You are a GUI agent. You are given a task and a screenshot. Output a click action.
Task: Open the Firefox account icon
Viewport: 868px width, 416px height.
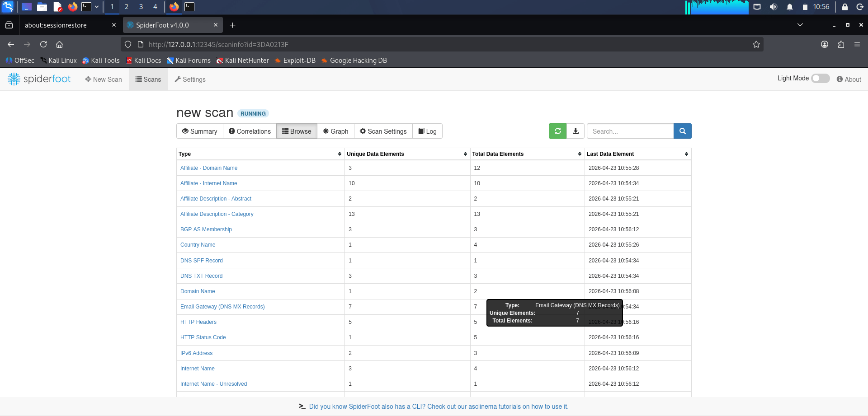tap(825, 44)
